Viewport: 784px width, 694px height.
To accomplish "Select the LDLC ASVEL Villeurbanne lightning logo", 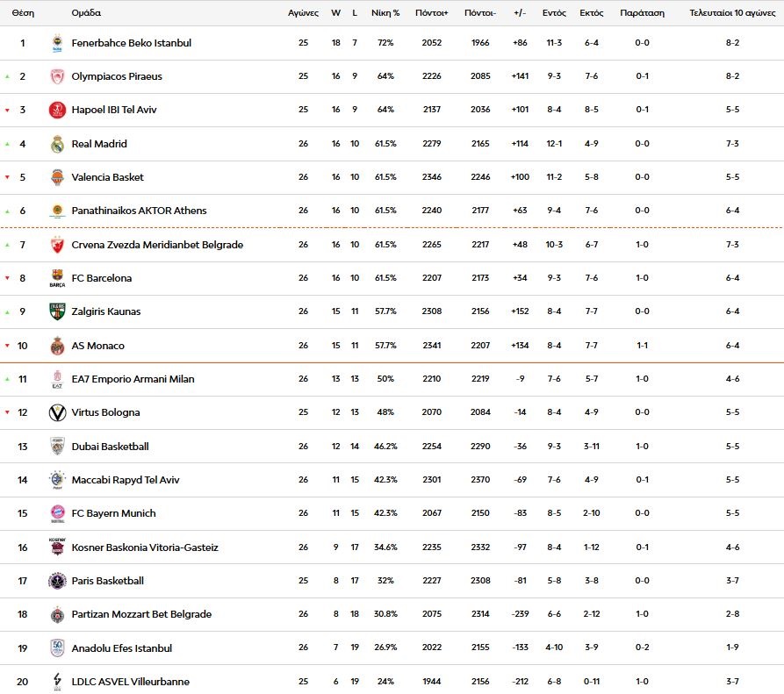I will click(56, 681).
